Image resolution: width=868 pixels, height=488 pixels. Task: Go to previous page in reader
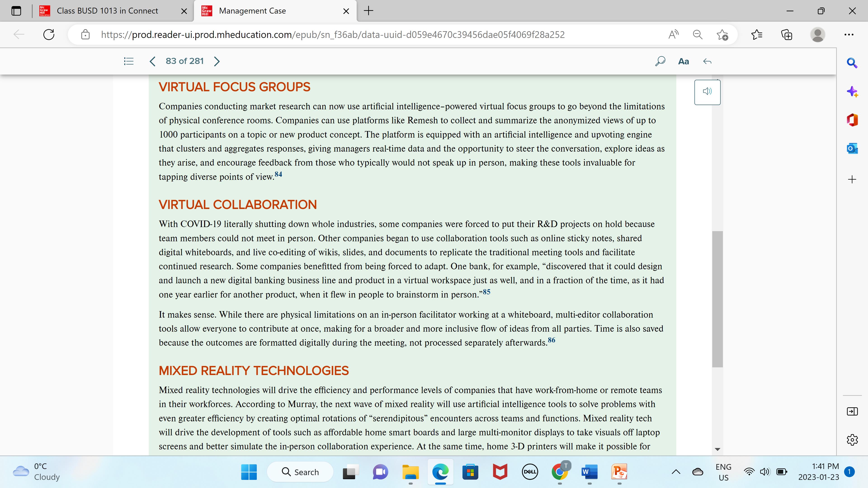point(152,61)
